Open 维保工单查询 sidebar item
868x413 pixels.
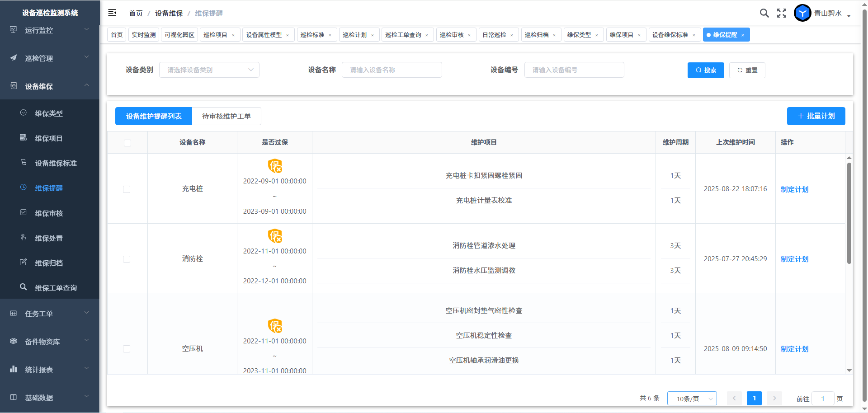56,288
